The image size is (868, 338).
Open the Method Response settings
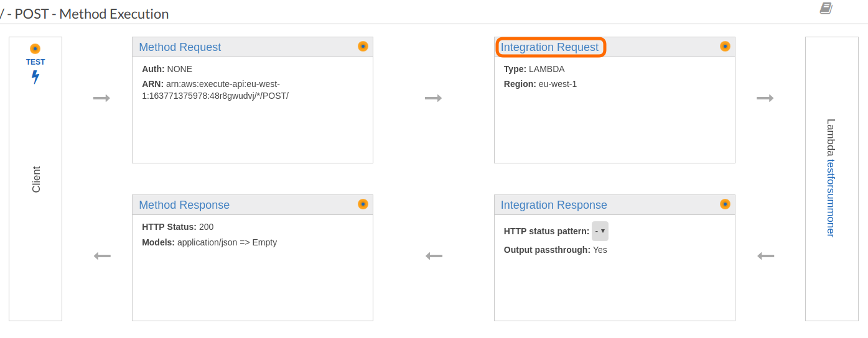coord(184,205)
